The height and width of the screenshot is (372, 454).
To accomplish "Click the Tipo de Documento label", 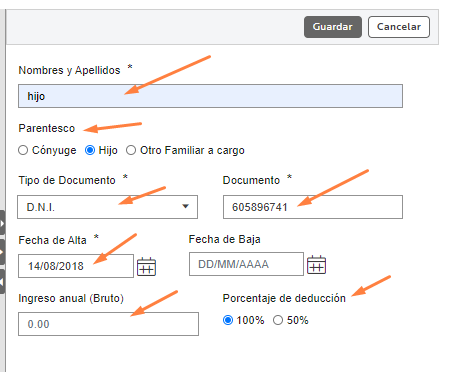I will [x=67, y=180].
